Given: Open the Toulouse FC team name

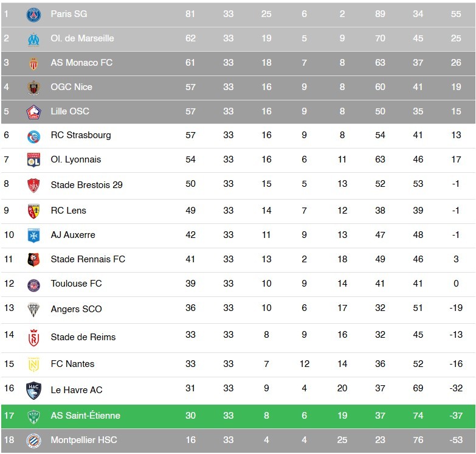Looking at the screenshot, I should coord(76,283).
